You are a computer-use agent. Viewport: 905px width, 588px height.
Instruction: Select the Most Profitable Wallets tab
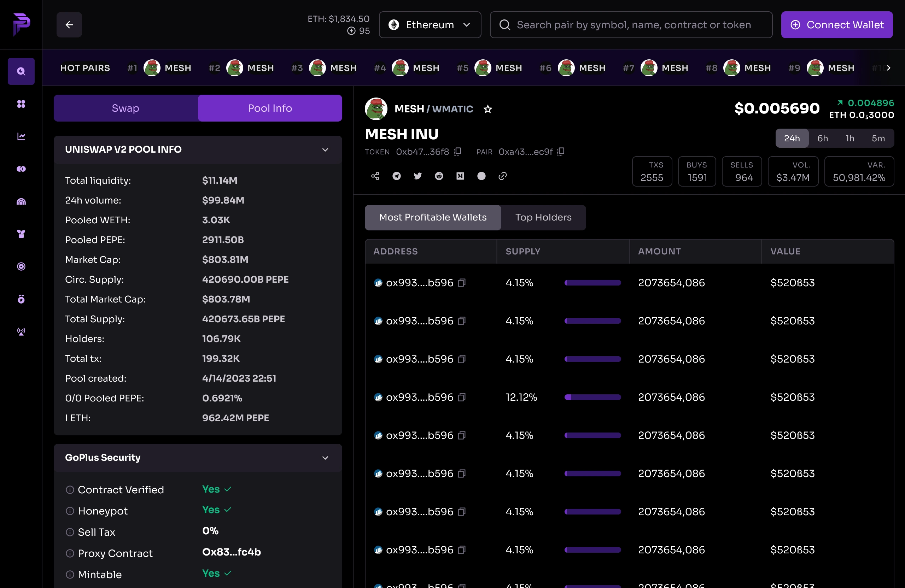click(x=433, y=217)
